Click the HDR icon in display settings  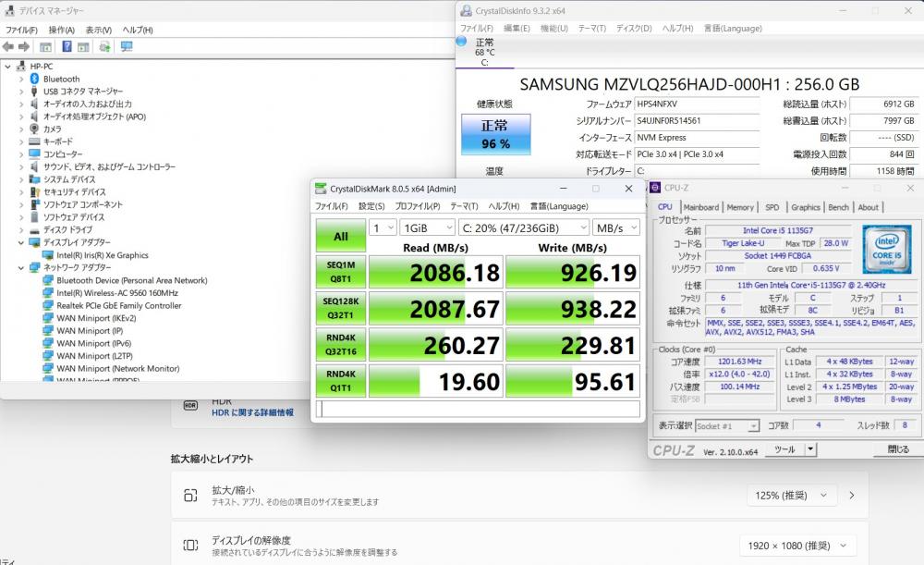coord(189,405)
